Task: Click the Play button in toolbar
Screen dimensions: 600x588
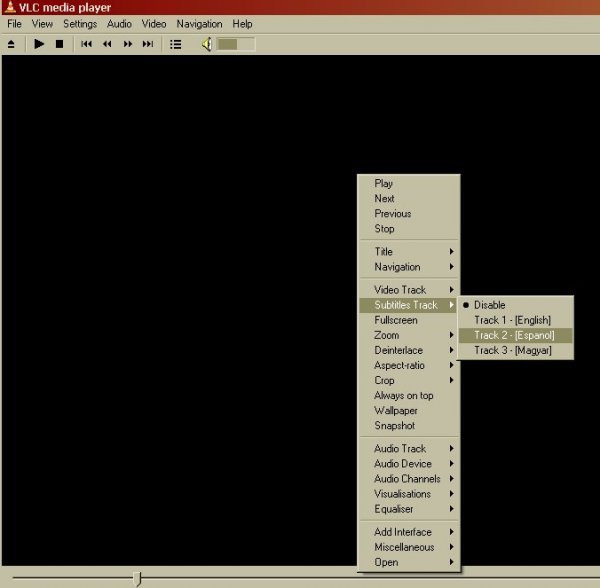Action: 39,44
